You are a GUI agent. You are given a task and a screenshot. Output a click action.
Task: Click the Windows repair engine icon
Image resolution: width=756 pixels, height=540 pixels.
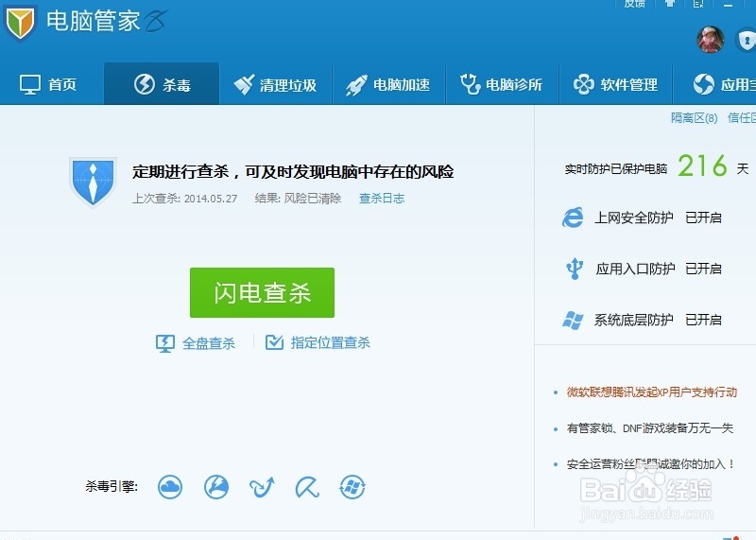pyautogui.click(x=352, y=486)
